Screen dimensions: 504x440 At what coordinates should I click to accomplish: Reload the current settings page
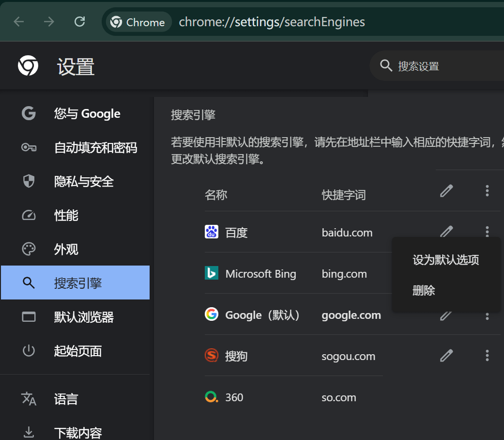[79, 22]
